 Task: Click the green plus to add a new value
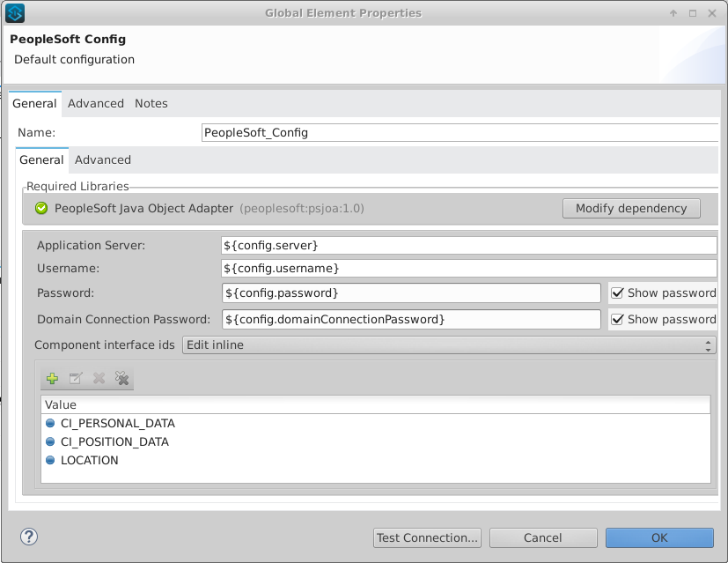(x=52, y=378)
